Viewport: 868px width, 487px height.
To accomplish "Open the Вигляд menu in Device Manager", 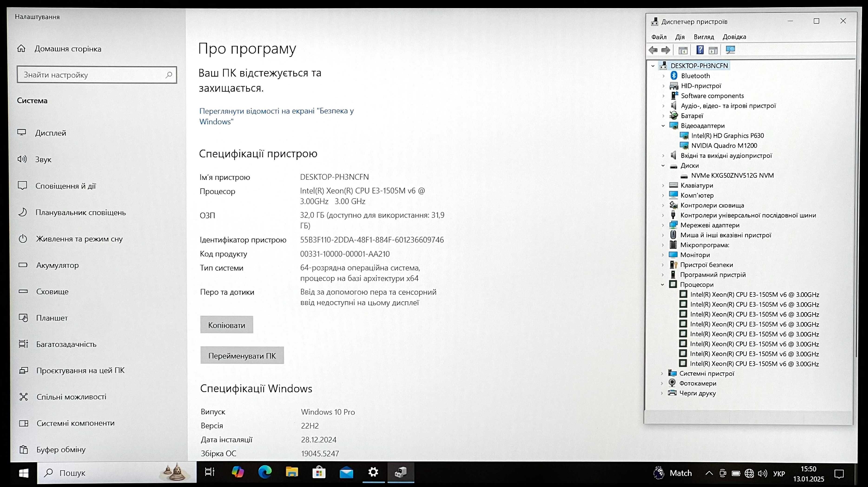I will click(703, 37).
